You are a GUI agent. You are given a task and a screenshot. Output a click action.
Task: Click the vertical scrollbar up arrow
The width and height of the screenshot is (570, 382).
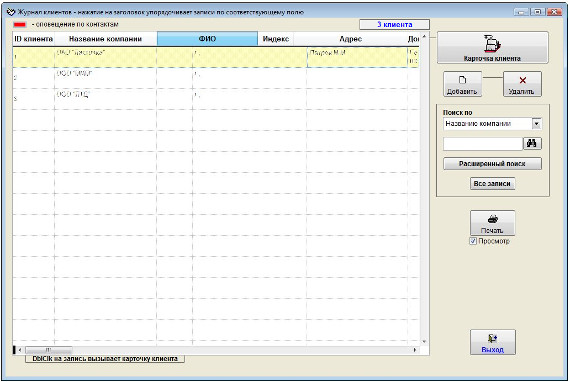click(424, 36)
